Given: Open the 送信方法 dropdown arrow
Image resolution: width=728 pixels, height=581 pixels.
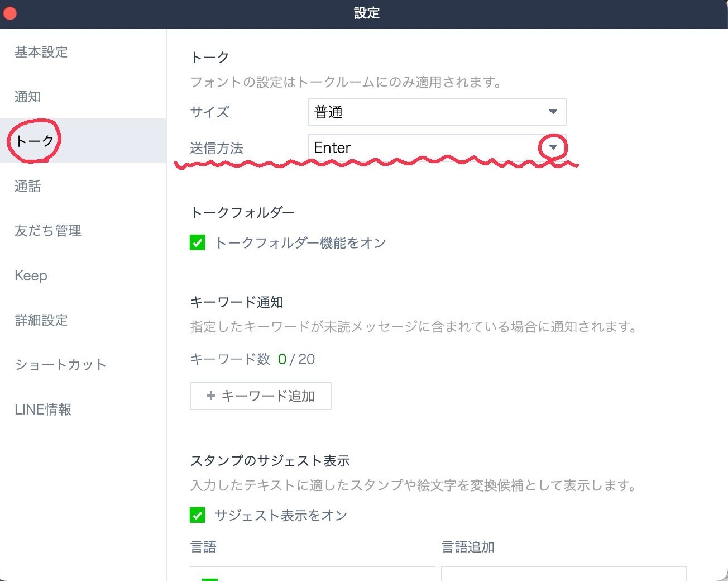Looking at the screenshot, I should [553, 147].
